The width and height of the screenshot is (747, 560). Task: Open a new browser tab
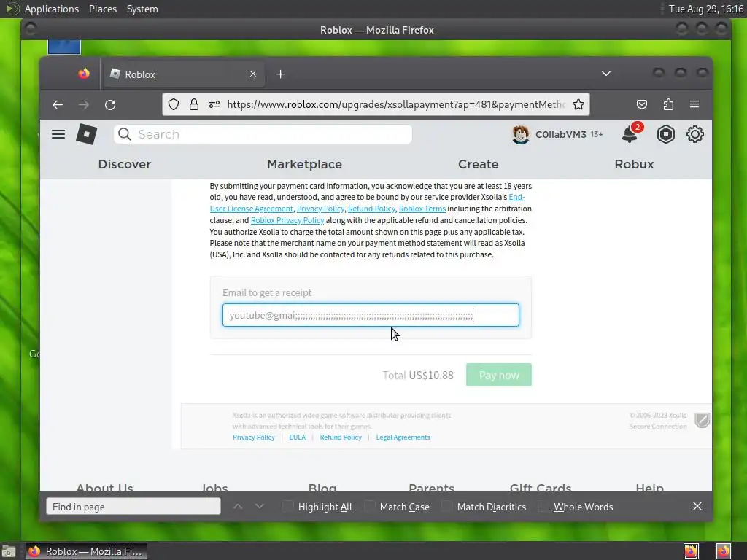pos(281,74)
